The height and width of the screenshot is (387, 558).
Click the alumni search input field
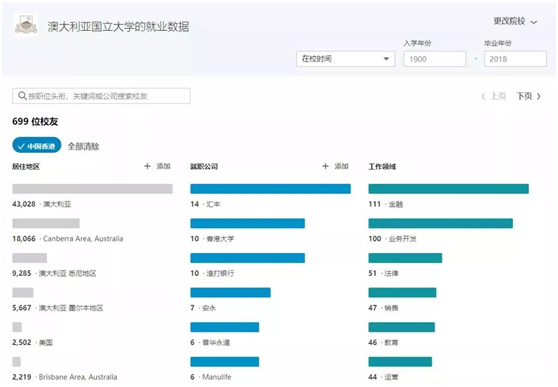tap(101, 96)
